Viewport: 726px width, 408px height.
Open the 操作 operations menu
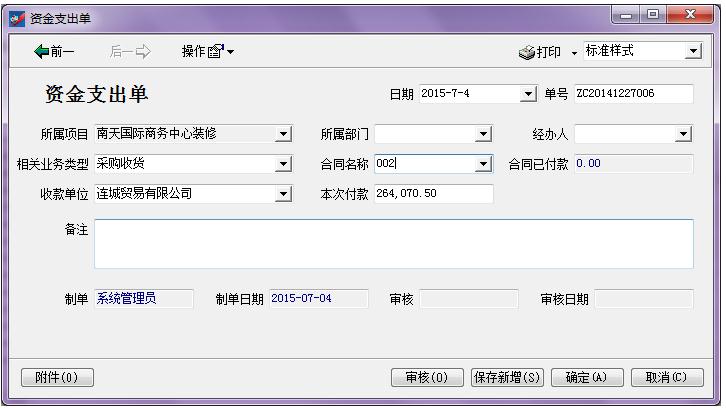tap(207, 51)
